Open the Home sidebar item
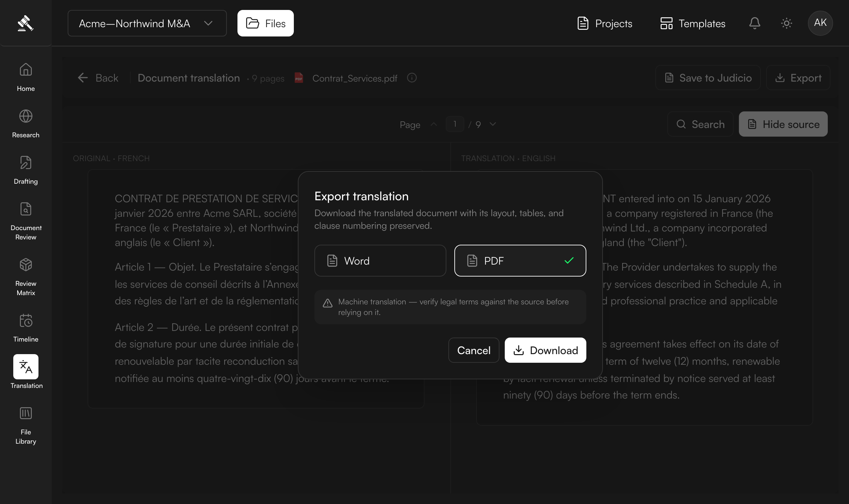Viewport: 849px width, 504px height. point(26,77)
